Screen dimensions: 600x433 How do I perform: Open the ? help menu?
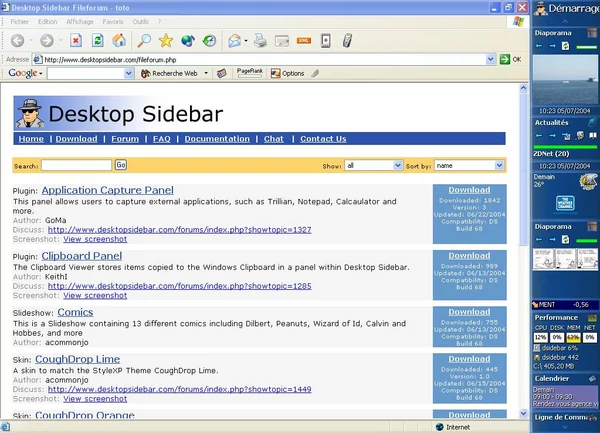click(159, 22)
